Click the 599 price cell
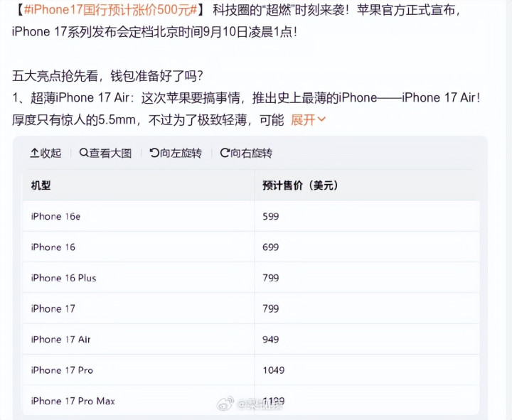The width and height of the screenshot is (512, 420). tap(271, 216)
